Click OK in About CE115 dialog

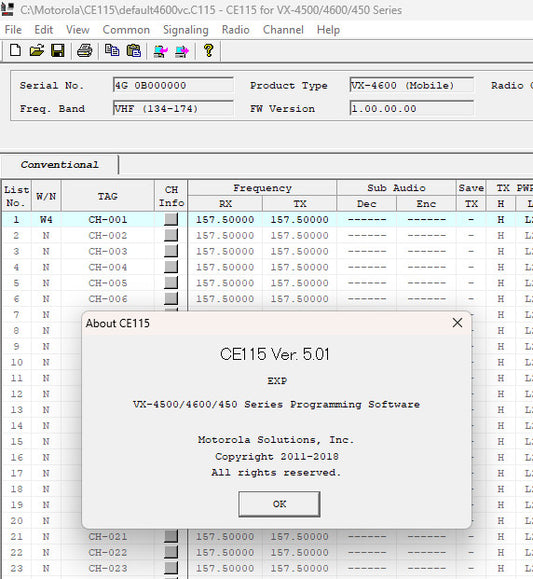click(279, 504)
